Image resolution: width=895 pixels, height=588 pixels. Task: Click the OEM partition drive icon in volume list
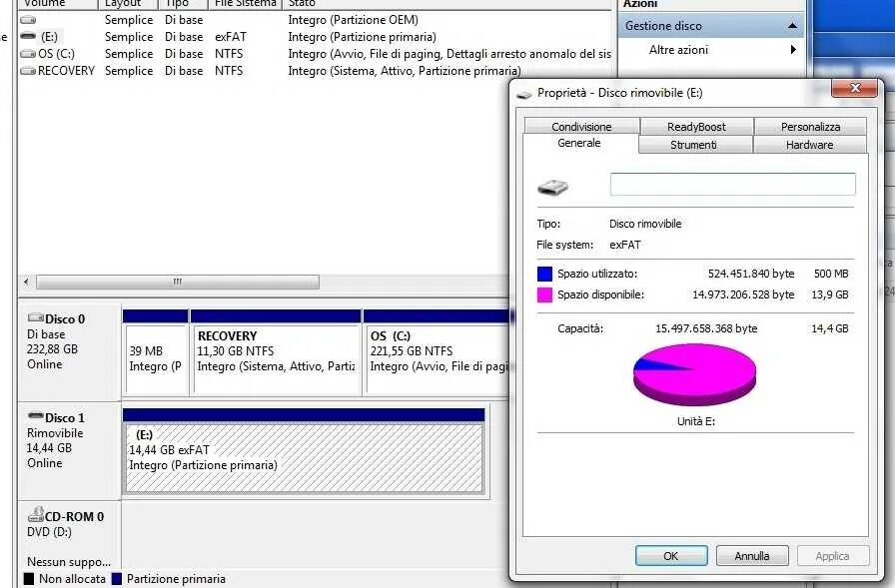click(x=28, y=20)
